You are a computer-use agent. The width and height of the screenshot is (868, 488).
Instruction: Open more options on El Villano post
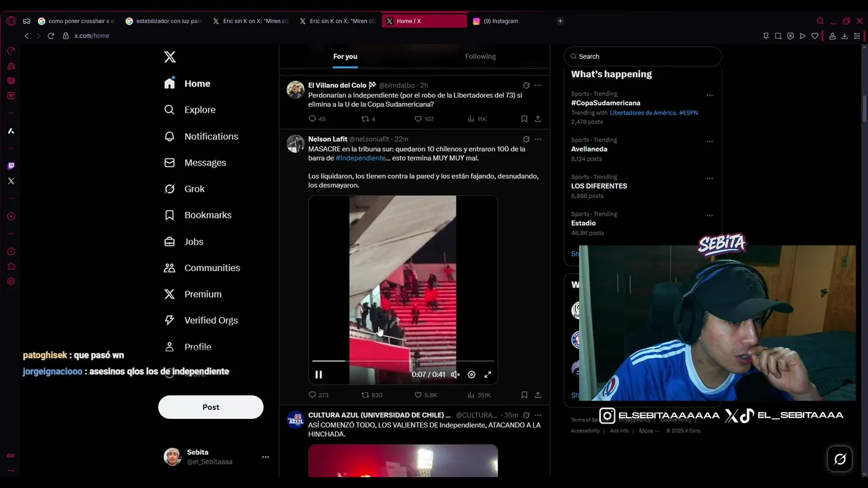(538, 85)
